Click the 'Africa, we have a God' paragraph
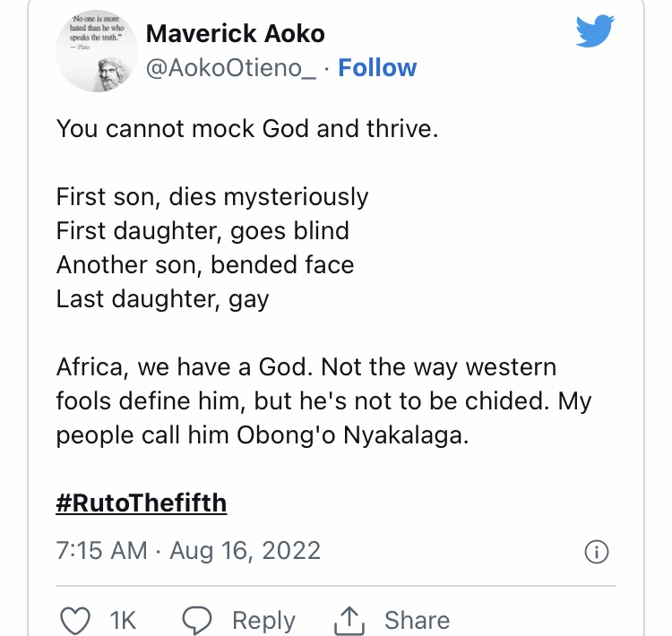The height and width of the screenshot is (636, 672). click(x=323, y=400)
